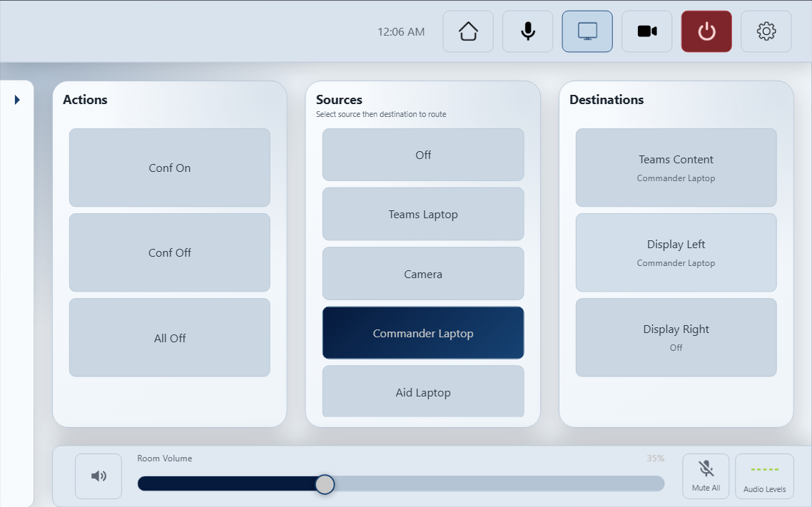Click the Room Volume slider handle

point(325,484)
